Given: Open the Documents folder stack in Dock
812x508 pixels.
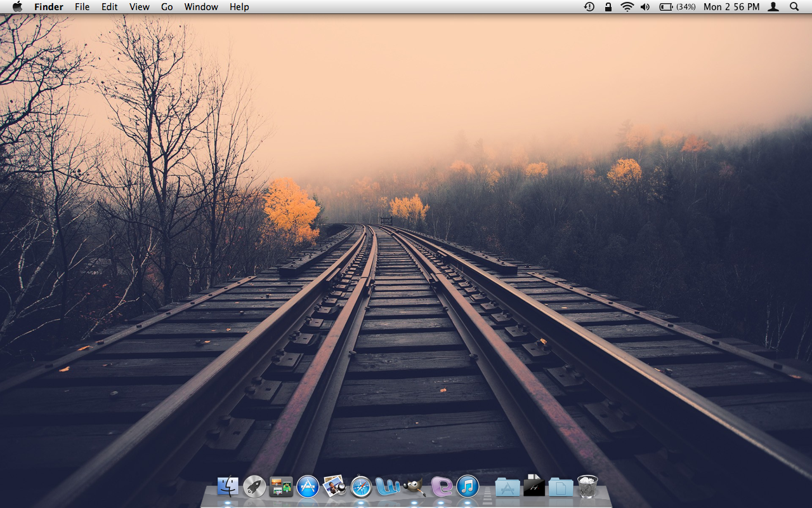Looking at the screenshot, I should tap(561, 488).
